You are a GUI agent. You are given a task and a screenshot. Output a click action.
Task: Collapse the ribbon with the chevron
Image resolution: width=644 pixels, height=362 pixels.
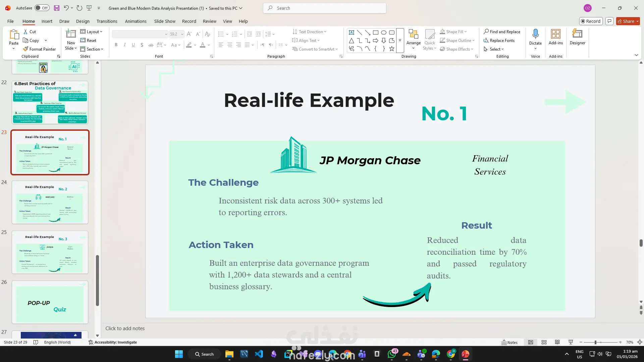click(636, 55)
